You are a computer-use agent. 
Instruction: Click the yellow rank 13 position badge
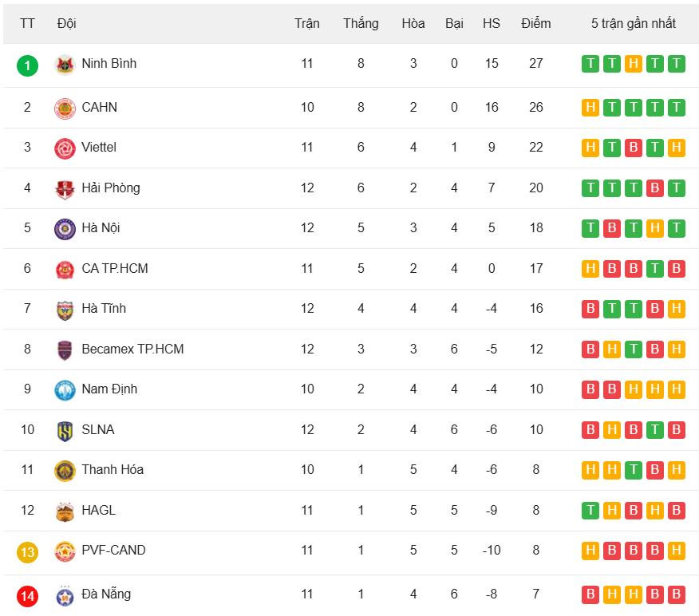click(27, 551)
